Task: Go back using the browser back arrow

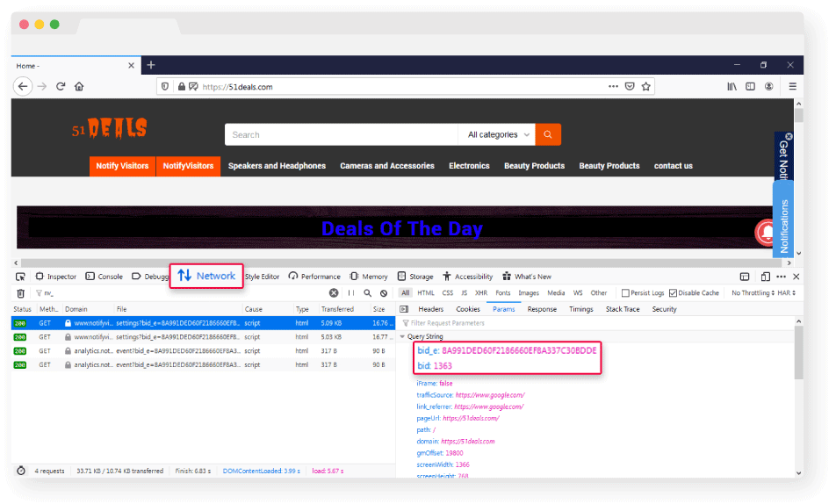Action: coord(23,86)
